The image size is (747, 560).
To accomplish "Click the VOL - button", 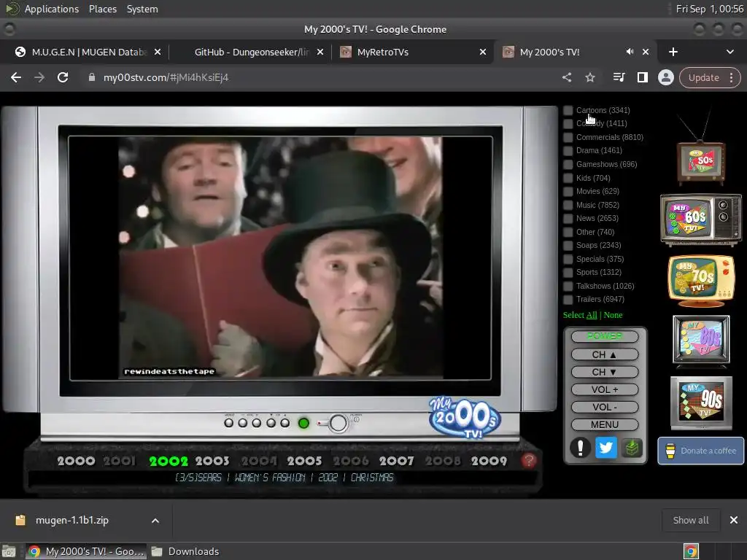I will pyautogui.click(x=605, y=408).
